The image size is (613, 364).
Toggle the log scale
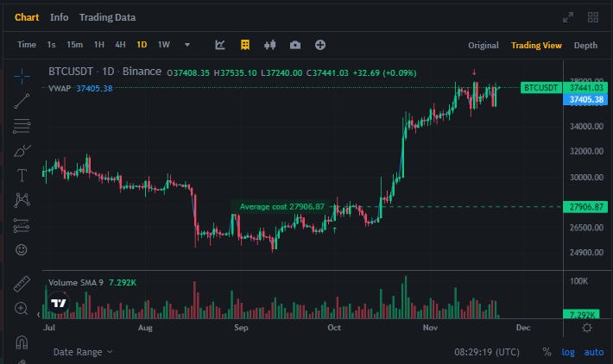568,352
